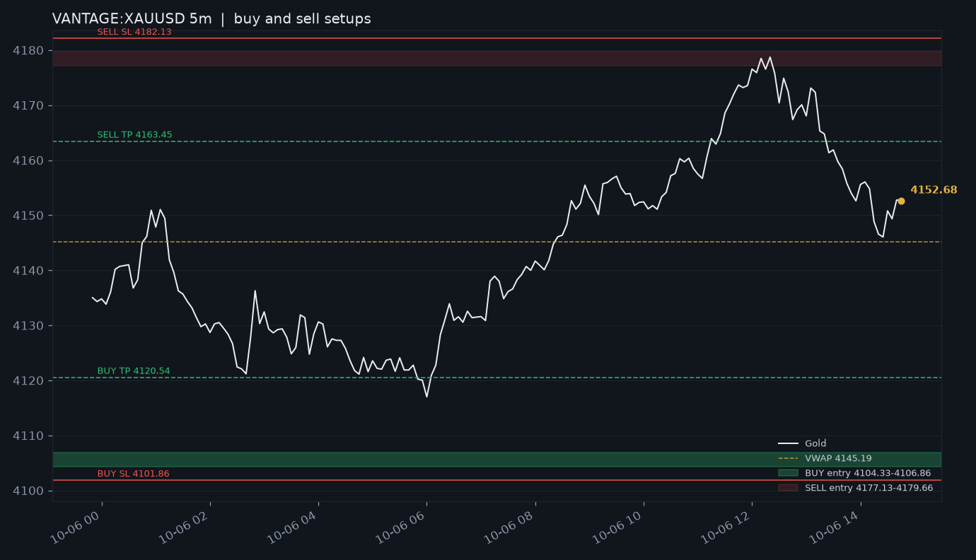Click the x-axis label 10-06 08
This screenshot has height=560, width=976.
point(510,527)
